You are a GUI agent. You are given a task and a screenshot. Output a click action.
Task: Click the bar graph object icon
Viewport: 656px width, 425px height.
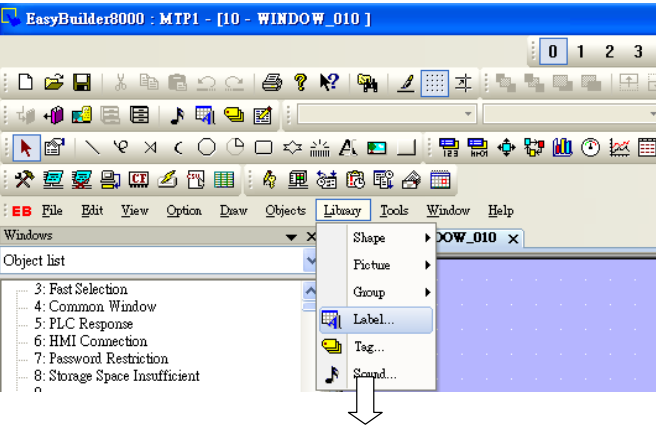coord(562,148)
